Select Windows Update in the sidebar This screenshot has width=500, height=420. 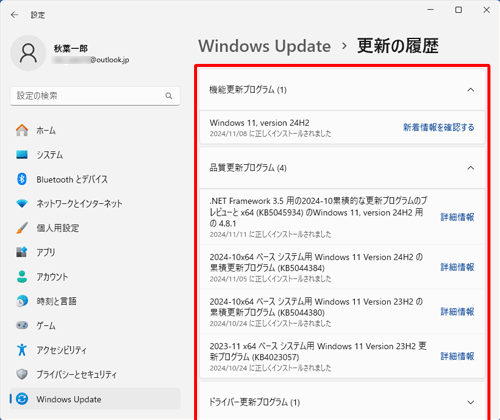tap(95, 399)
